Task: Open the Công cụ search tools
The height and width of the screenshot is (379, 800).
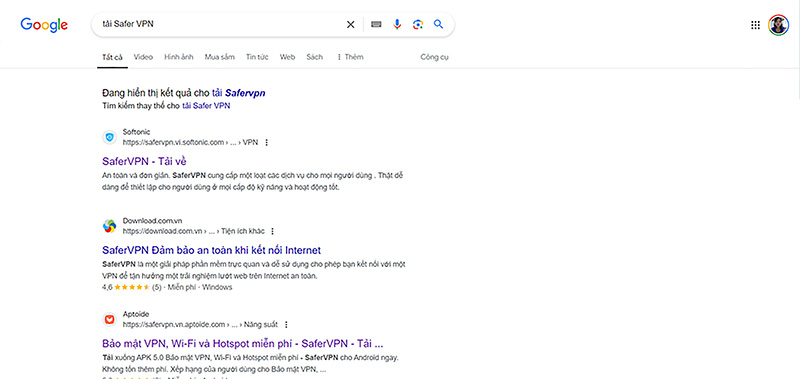Action: point(434,57)
